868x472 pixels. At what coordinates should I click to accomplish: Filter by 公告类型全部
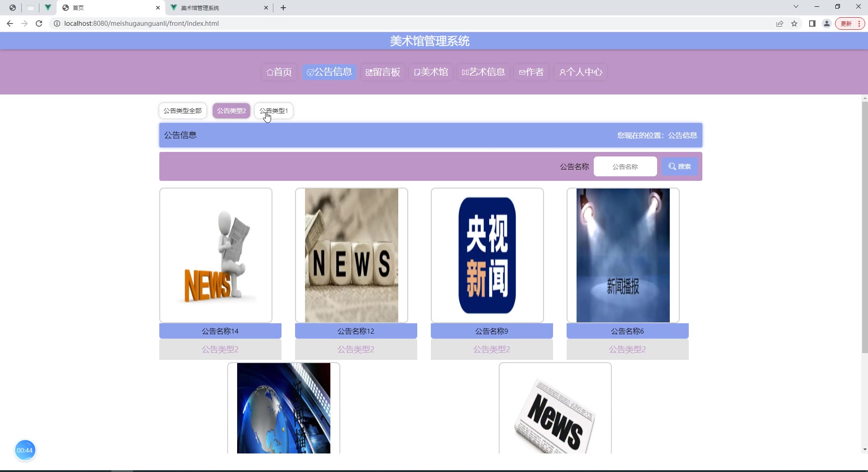(183, 111)
